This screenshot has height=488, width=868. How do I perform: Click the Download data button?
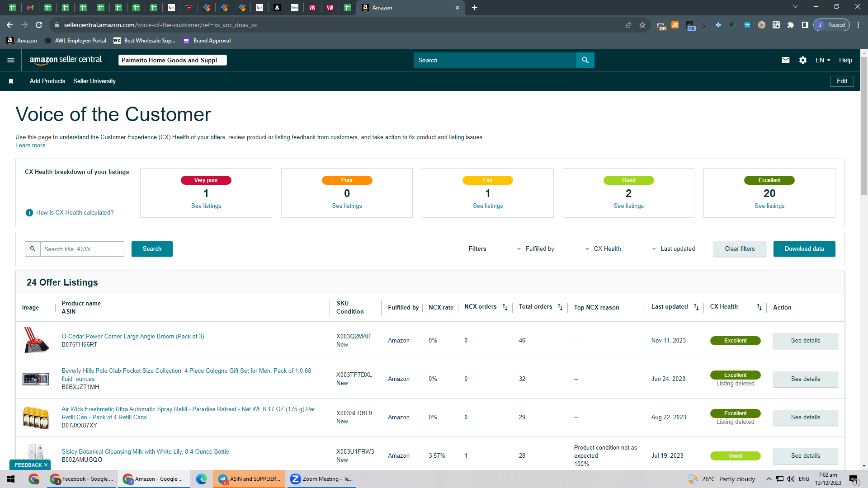[x=804, y=249]
